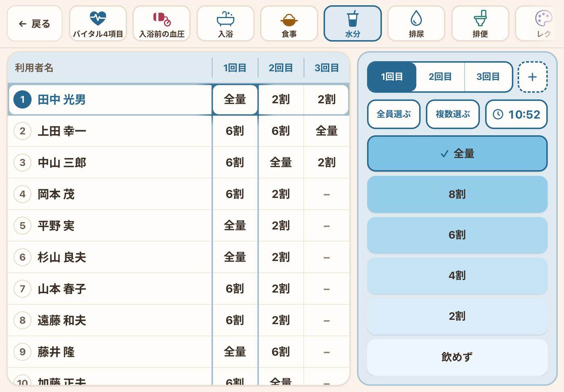This screenshot has width=564, height=392.
Task: Choose 複数選ぶ multi-select mode
Action: pos(452,114)
